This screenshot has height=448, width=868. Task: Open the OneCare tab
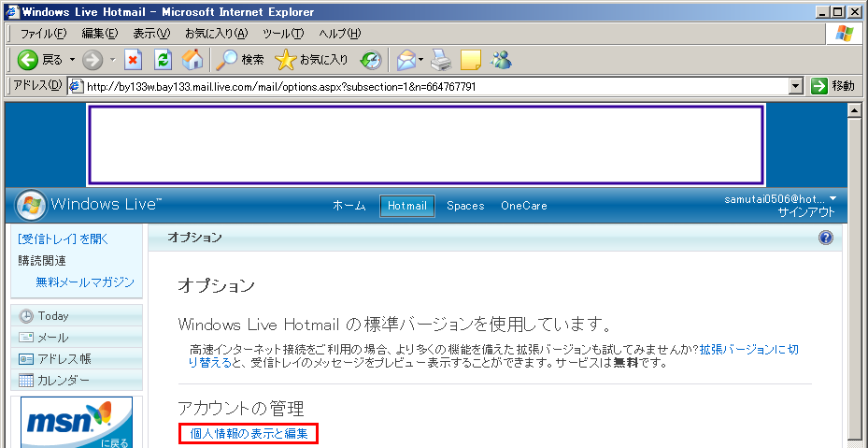pos(524,206)
